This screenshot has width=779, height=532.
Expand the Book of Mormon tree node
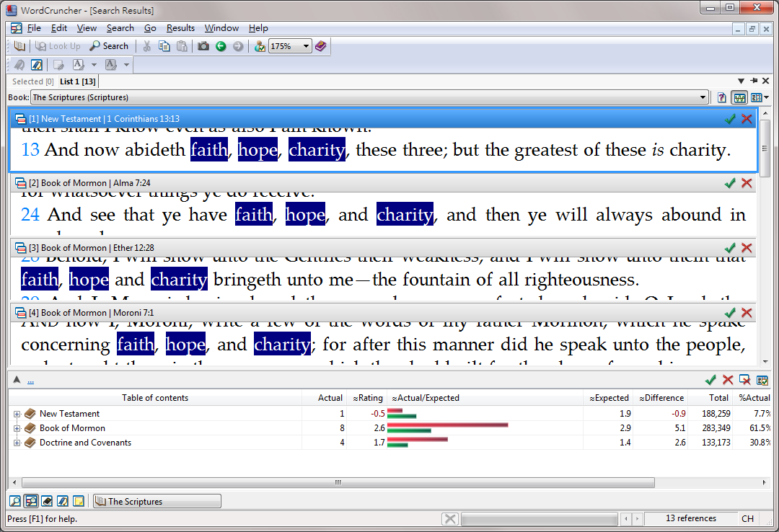point(17,428)
